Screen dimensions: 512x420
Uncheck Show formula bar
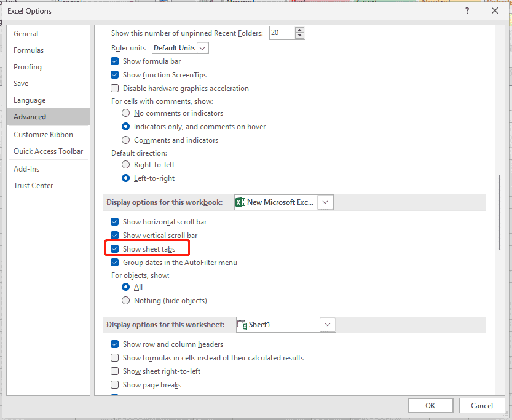click(114, 61)
